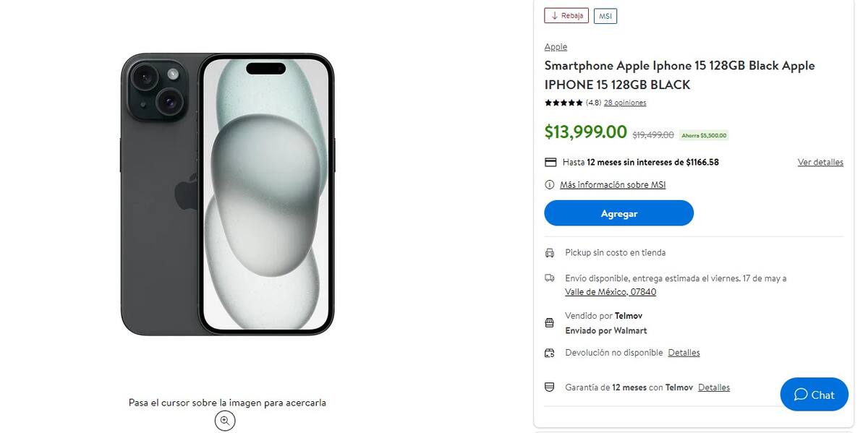Click the Rebaja discount badge

[x=566, y=16]
